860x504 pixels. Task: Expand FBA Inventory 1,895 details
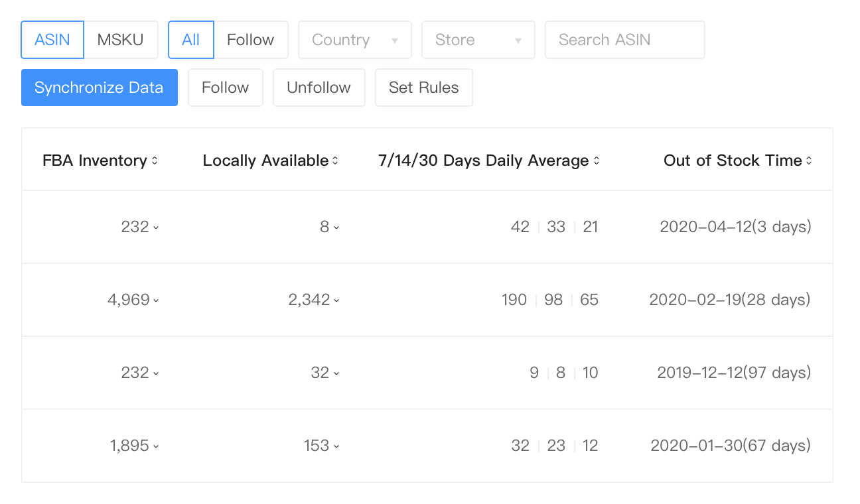(156, 446)
